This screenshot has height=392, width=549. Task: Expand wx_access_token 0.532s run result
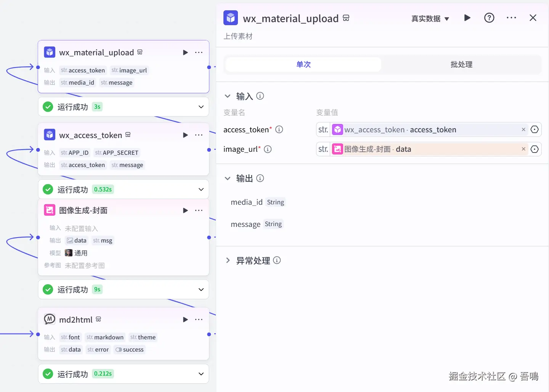pyautogui.click(x=201, y=190)
